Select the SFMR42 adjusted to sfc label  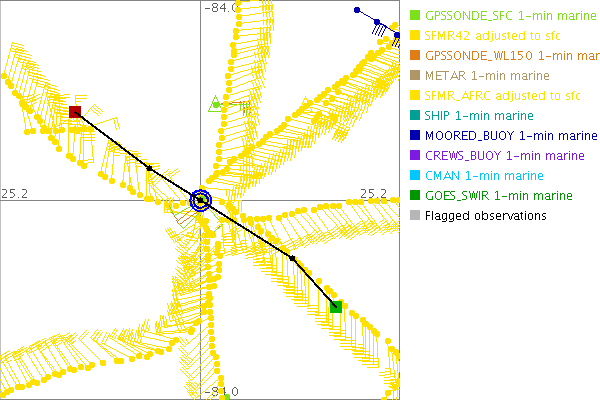click(x=489, y=36)
